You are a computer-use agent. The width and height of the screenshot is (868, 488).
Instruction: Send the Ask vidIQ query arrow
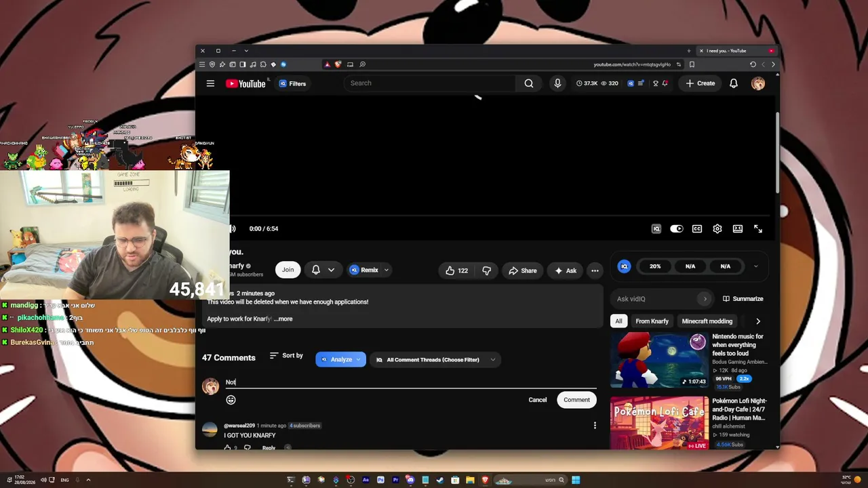(705, 299)
